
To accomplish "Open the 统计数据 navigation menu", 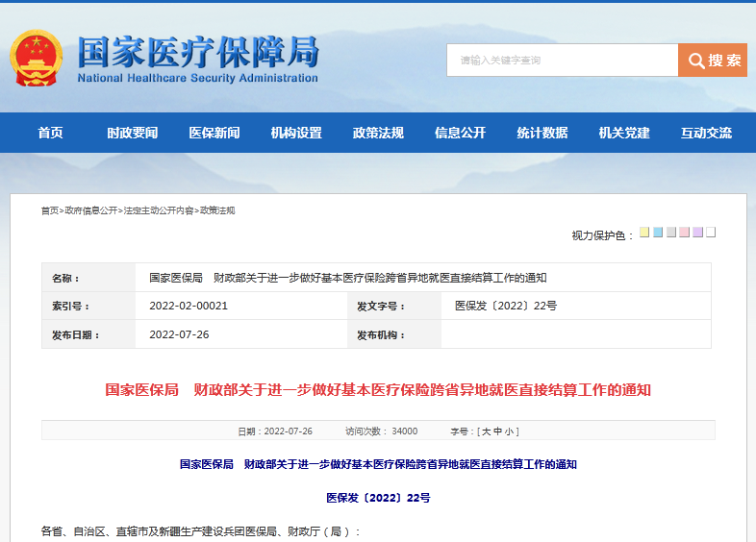I will pos(542,133).
